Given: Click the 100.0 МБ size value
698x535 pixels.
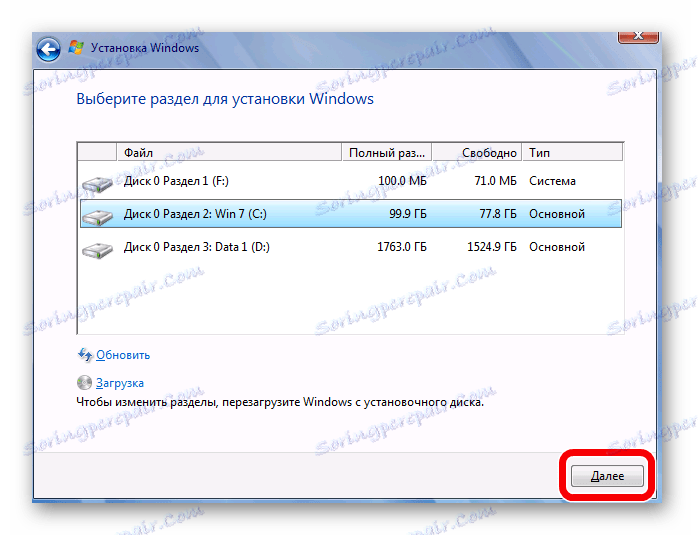Looking at the screenshot, I should (402, 181).
